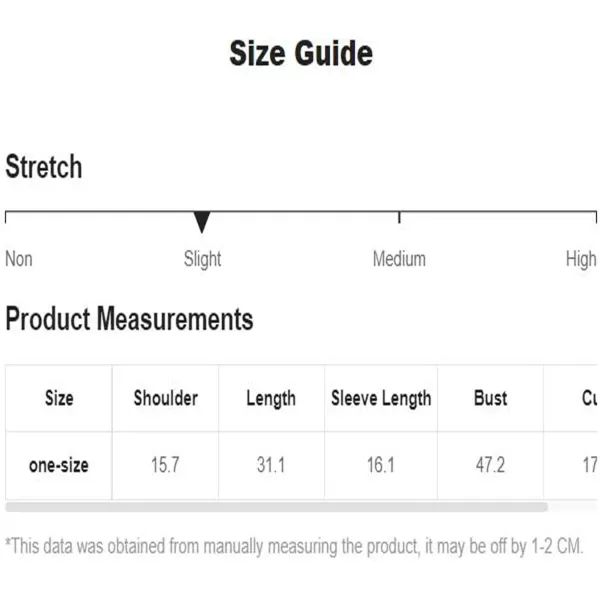Click the Size column header

tap(59, 398)
